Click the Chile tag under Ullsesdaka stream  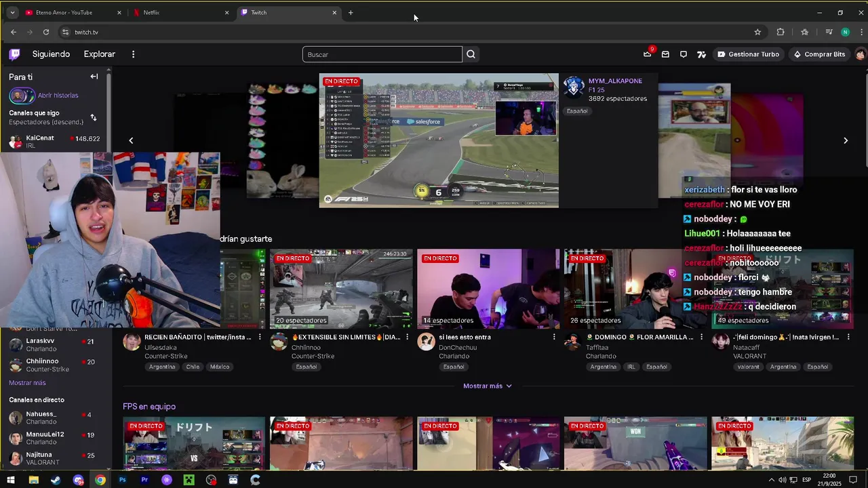193,367
